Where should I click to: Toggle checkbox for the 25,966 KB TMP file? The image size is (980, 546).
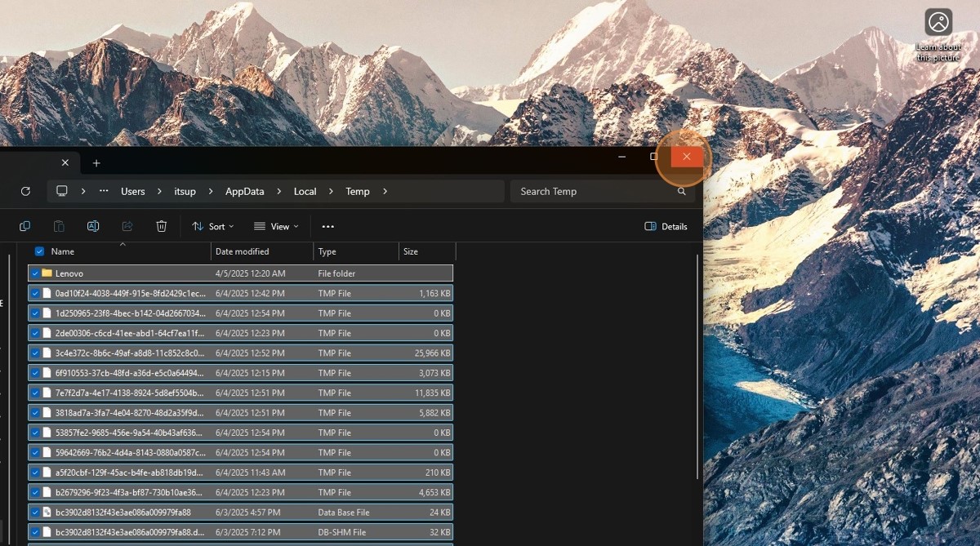click(x=35, y=353)
